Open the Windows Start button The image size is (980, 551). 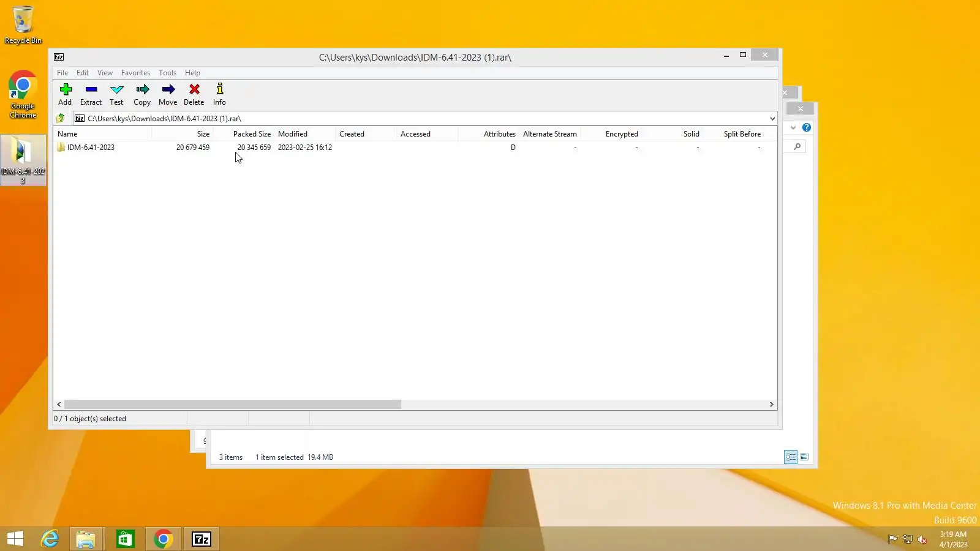coord(15,539)
